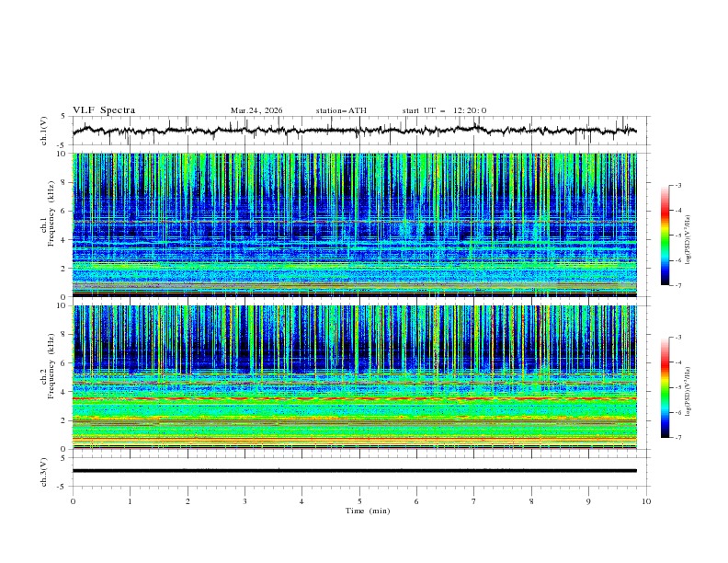Click the 8 minute tick on time axis
Screen dimensions: 728x563
(531, 501)
